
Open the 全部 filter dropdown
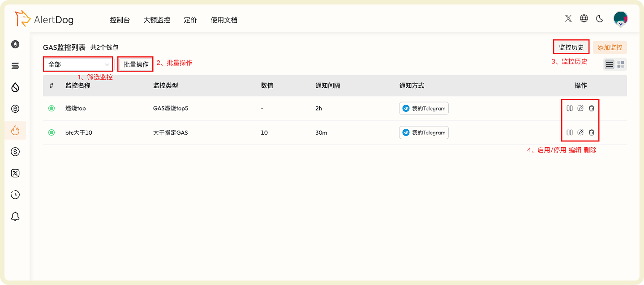click(77, 64)
